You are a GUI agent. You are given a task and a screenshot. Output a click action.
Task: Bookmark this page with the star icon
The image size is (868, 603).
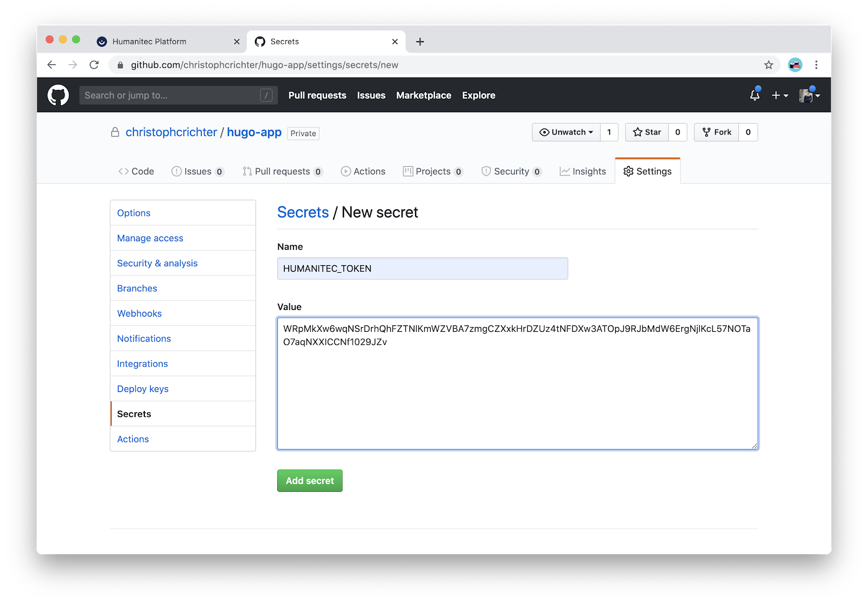point(768,65)
